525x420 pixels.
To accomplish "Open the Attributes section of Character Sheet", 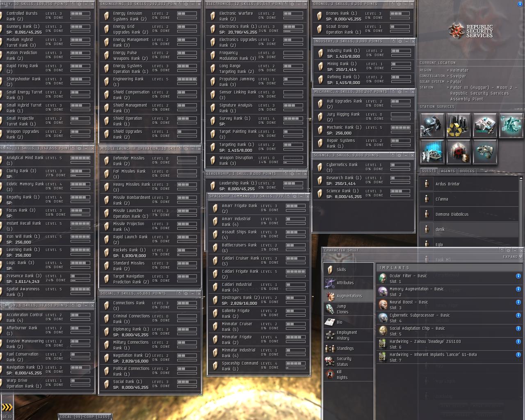I will pyautogui.click(x=348, y=283).
